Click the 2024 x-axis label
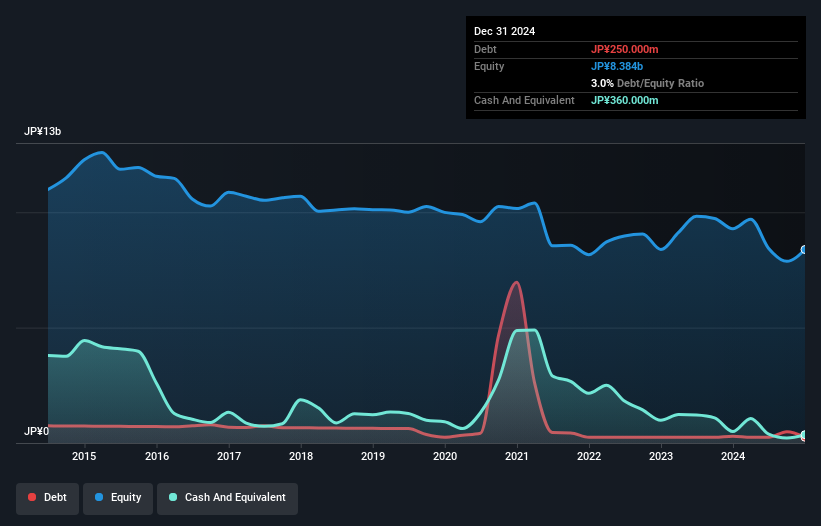Viewport: 821px width, 526px height. [x=733, y=456]
